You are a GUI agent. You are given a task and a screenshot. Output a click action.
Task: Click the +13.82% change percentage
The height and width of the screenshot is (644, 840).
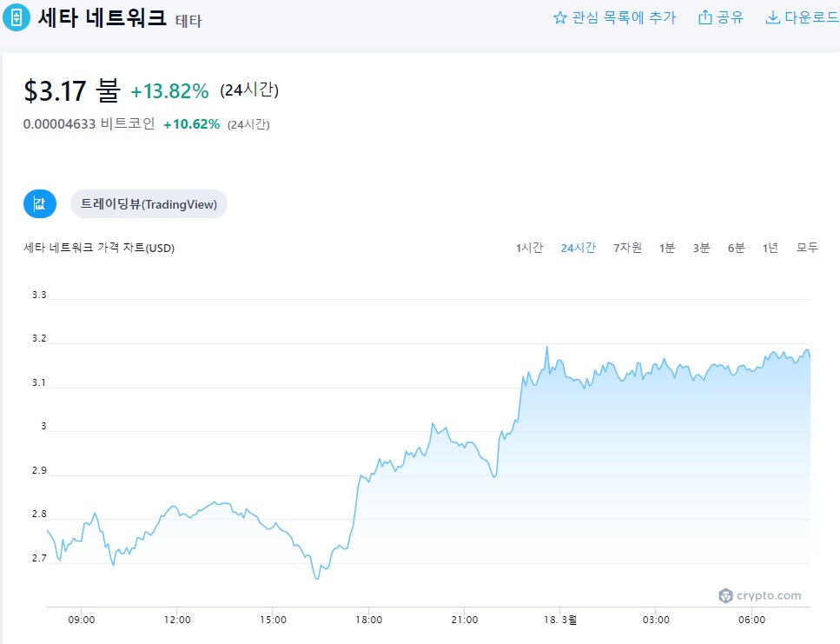[x=169, y=91]
